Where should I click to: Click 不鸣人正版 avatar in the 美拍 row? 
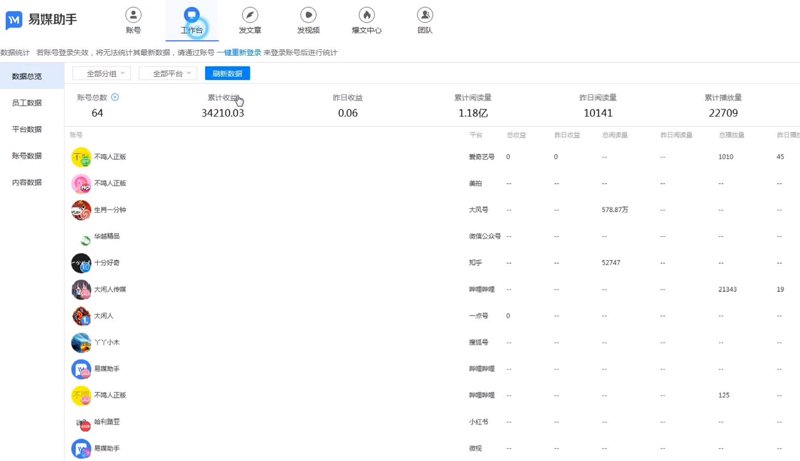click(x=81, y=184)
